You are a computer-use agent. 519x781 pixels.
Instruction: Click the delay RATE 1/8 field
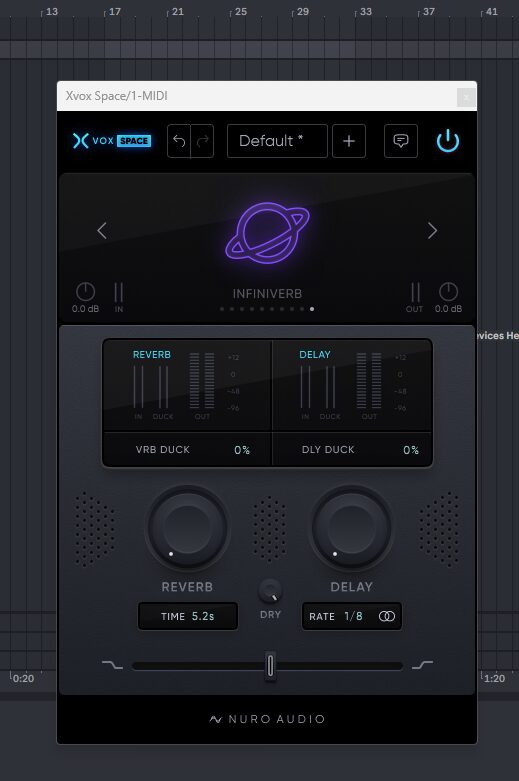point(352,616)
